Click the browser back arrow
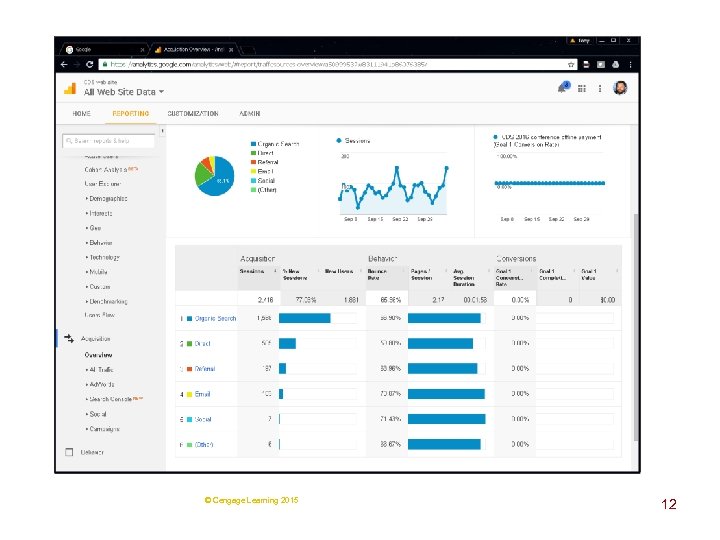The height and width of the screenshot is (540, 720). tap(64, 65)
